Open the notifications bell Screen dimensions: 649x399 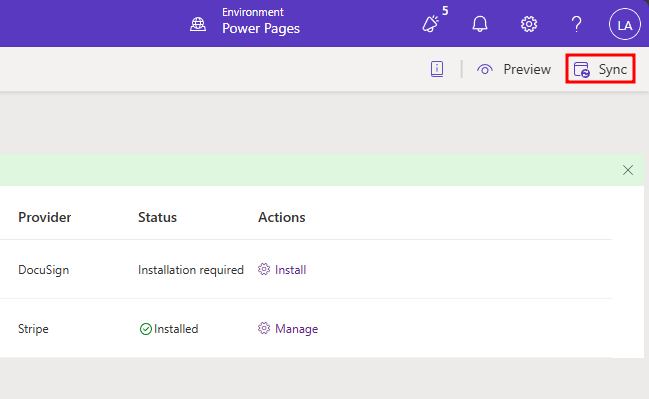(x=480, y=24)
